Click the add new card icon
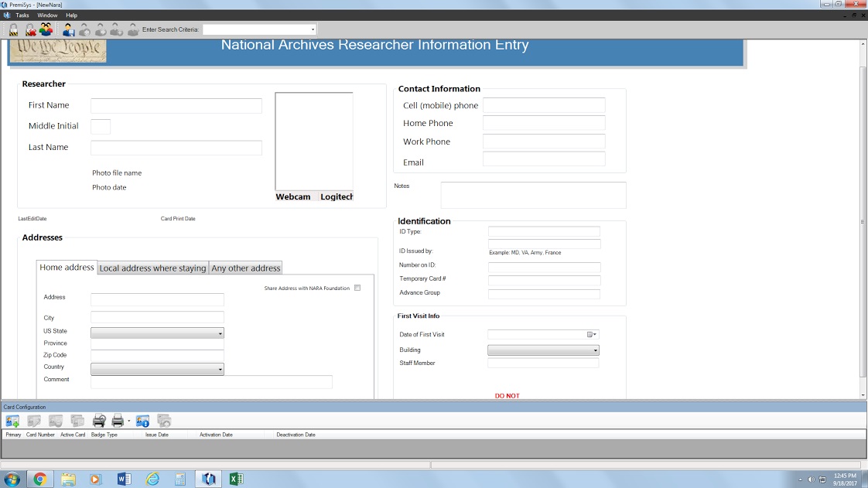 tap(12, 421)
